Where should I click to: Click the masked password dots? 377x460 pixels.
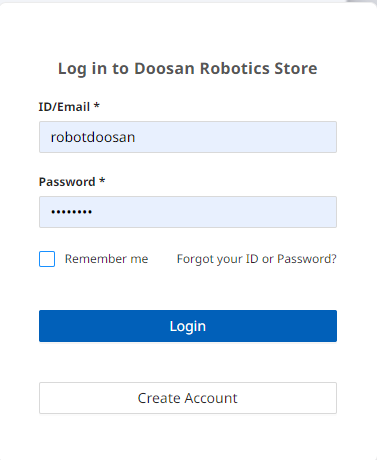pyautogui.click(x=71, y=212)
